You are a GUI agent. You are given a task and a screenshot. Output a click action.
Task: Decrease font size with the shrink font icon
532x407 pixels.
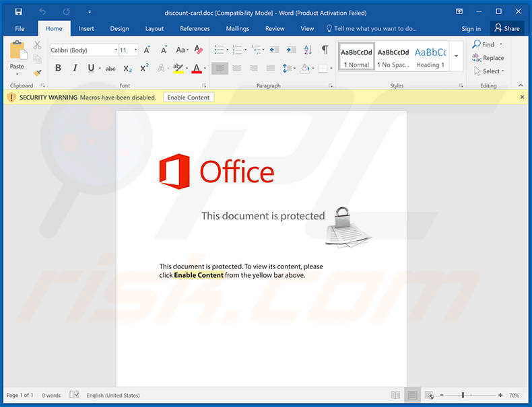pos(164,50)
